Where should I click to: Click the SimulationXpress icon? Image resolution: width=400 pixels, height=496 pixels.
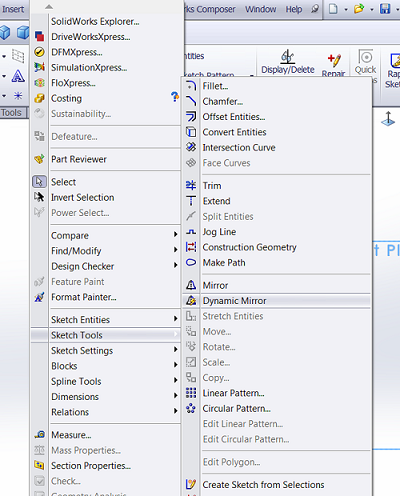pos(39,67)
